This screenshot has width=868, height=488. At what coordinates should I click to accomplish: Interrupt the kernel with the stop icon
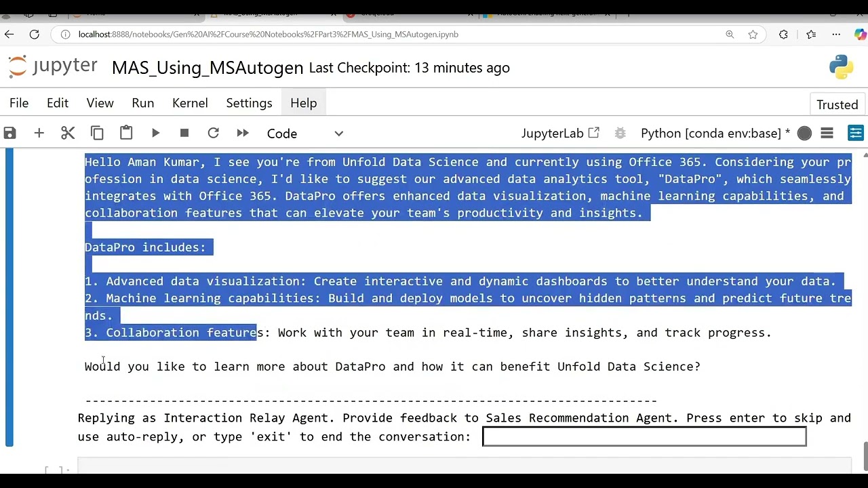184,133
